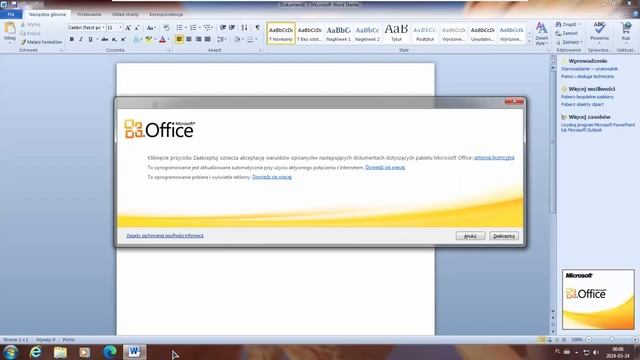Open privacy statement link in dialog
Image resolution: width=640 pixels, height=360 pixels.
pyautogui.click(x=165, y=236)
